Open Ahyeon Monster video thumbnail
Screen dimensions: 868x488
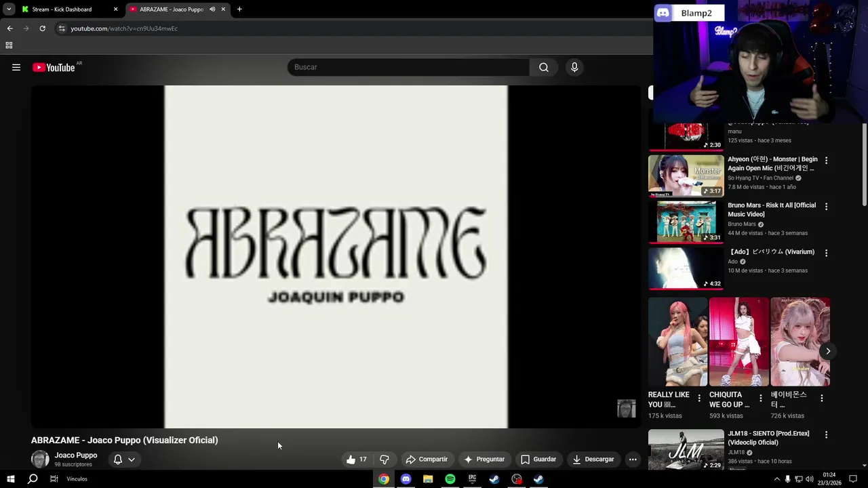686,176
